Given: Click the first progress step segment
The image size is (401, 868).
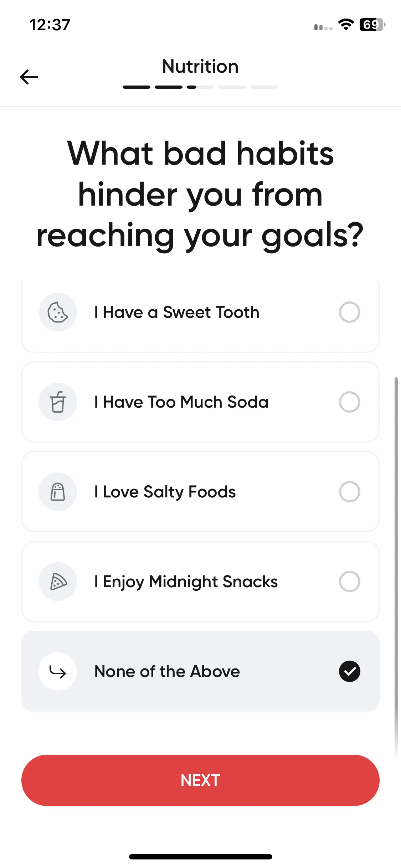Looking at the screenshot, I should [137, 87].
